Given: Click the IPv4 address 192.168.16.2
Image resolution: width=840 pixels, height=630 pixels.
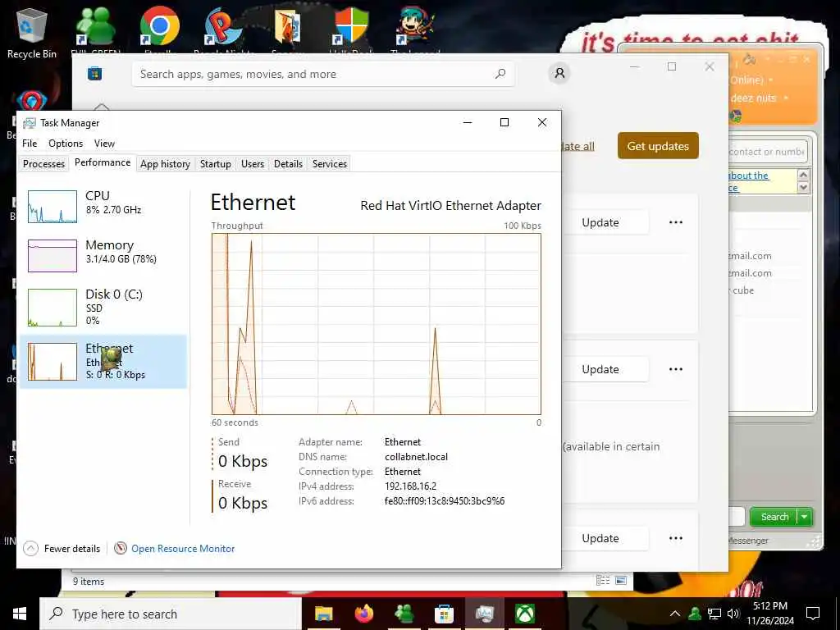Looking at the screenshot, I should point(410,486).
